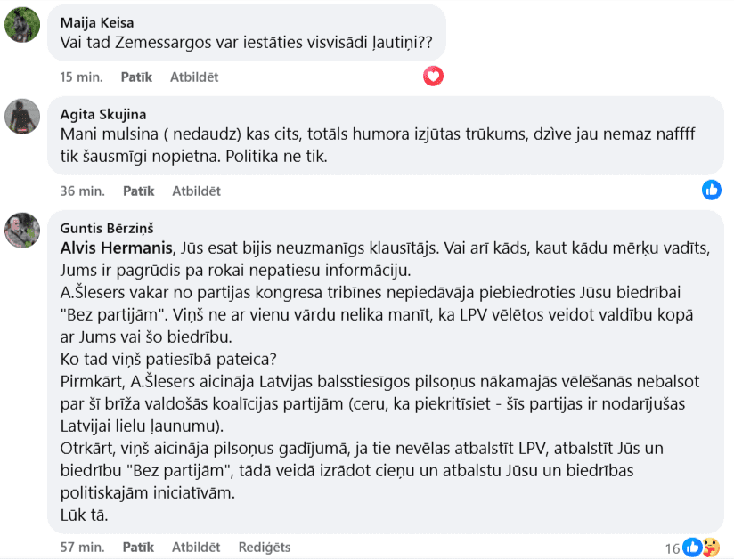Open Maija Keisa's profile name link

click(97, 23)
